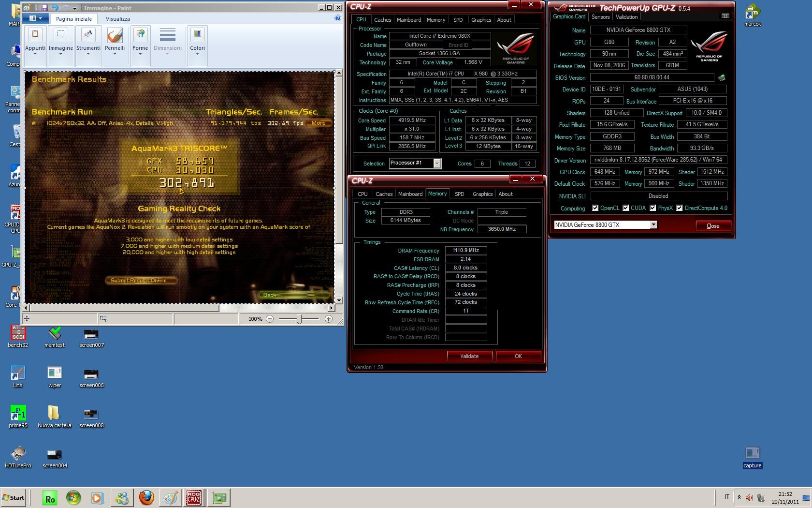Open Graphics tab in top CPU-Z window

(x=481, y=20)
